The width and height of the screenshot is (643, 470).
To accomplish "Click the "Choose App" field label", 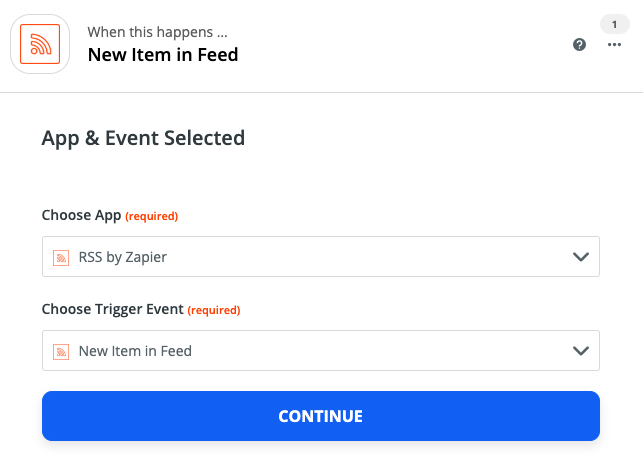I will coord(81,215).
